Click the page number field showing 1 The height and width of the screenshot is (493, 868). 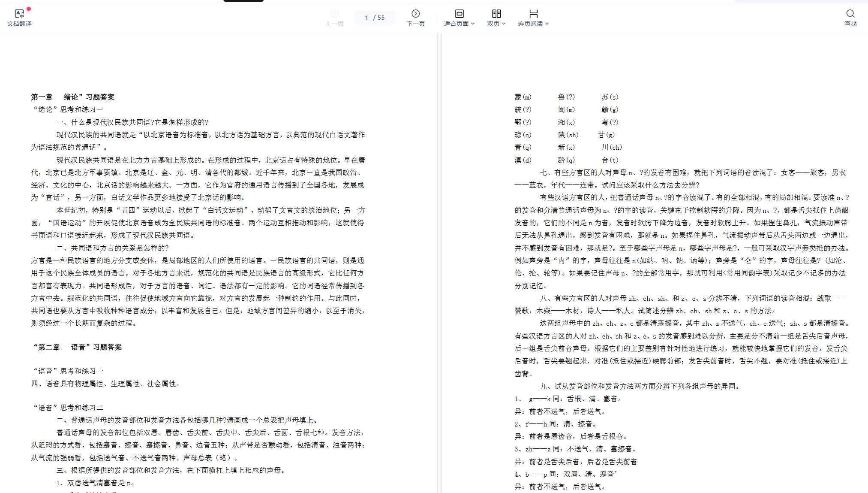pyautogui.click(x=366, y=18)
